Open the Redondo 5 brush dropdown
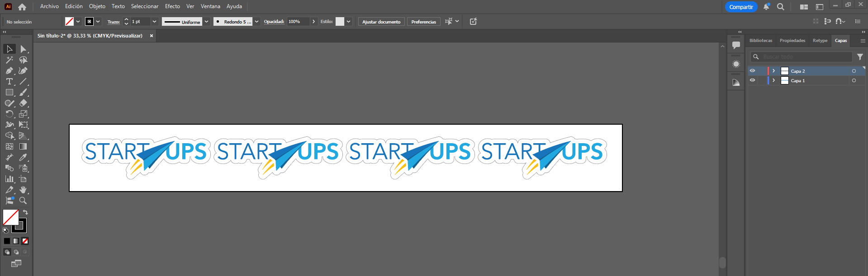868x276 pixels. pos(257,22)
